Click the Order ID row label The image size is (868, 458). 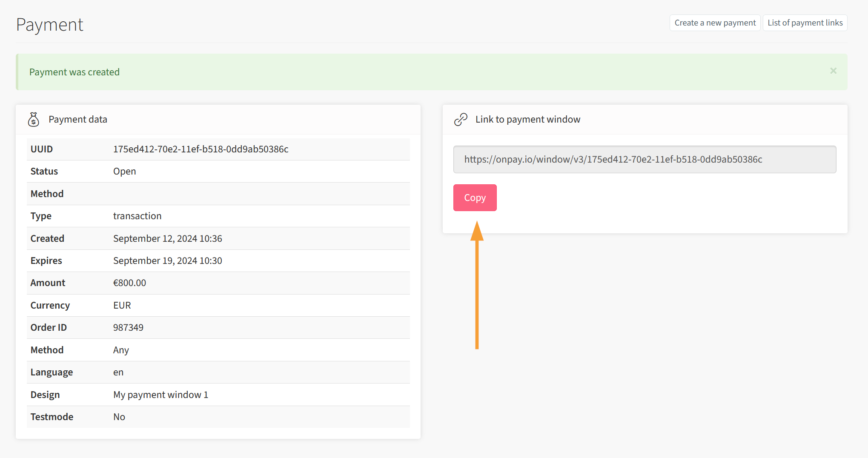(49, 327)
